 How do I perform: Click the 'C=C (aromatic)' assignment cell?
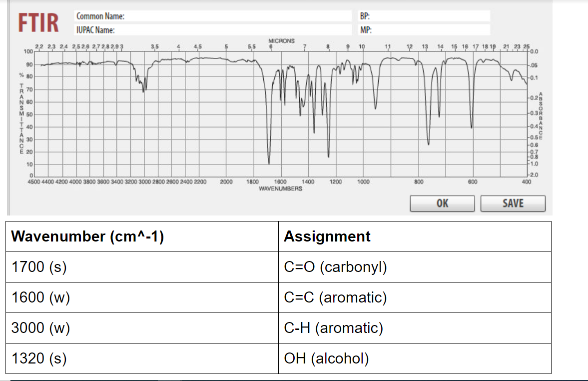tap(415, 297)
